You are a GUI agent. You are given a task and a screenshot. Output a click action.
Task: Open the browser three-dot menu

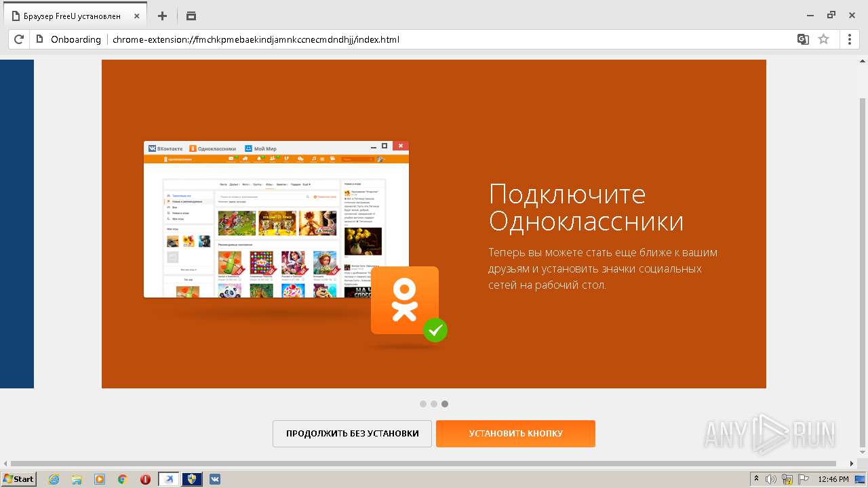(850, 39)
